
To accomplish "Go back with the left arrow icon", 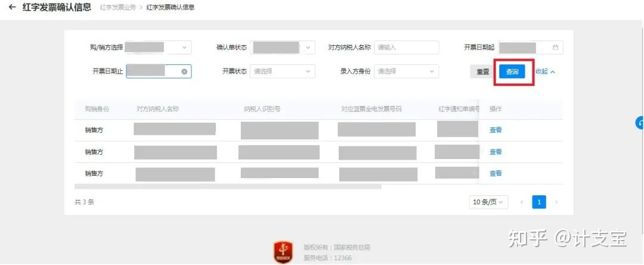I will [13, 7].
